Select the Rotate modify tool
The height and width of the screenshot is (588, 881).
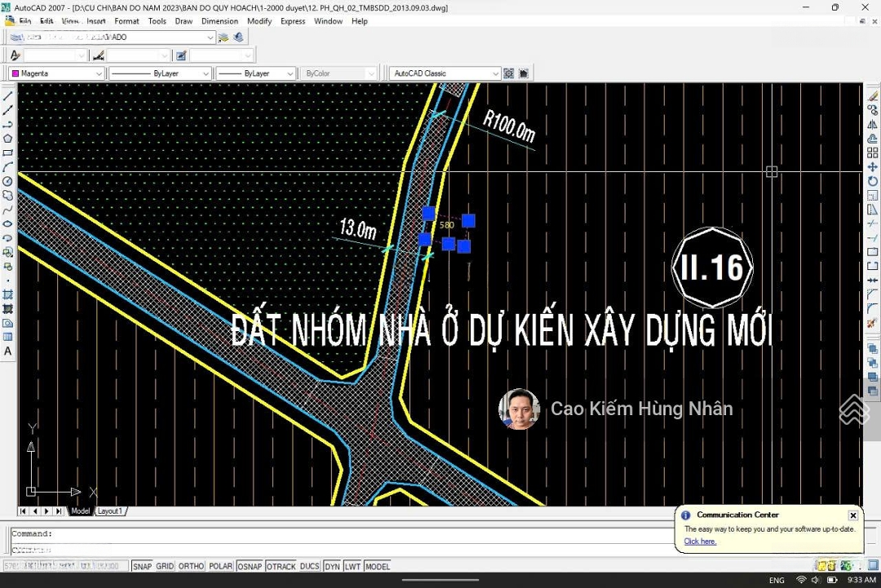pyautogui.click(x=872, y=181)
